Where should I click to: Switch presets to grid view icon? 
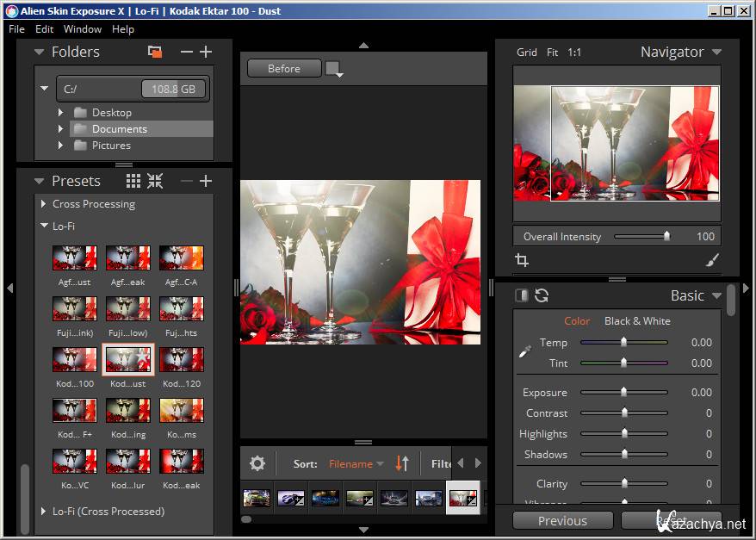tap(133, 181)
